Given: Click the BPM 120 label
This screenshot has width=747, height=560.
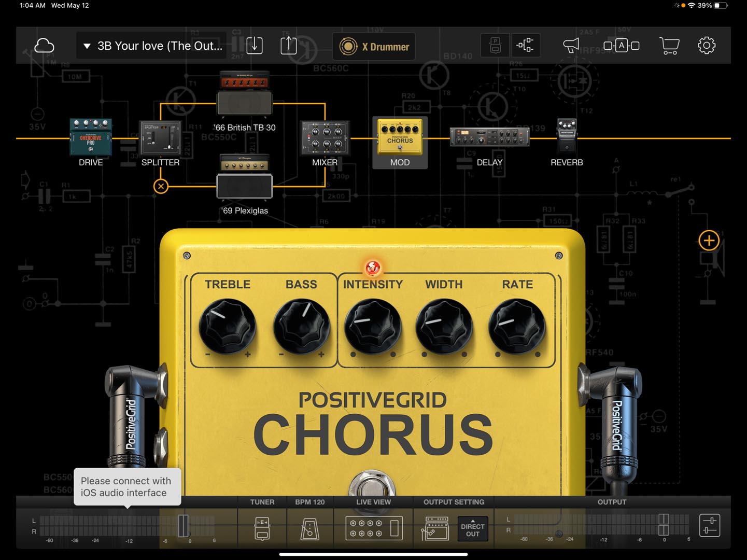Looking at the screenshot, I should pyautogui.click(x=309, y=502).
